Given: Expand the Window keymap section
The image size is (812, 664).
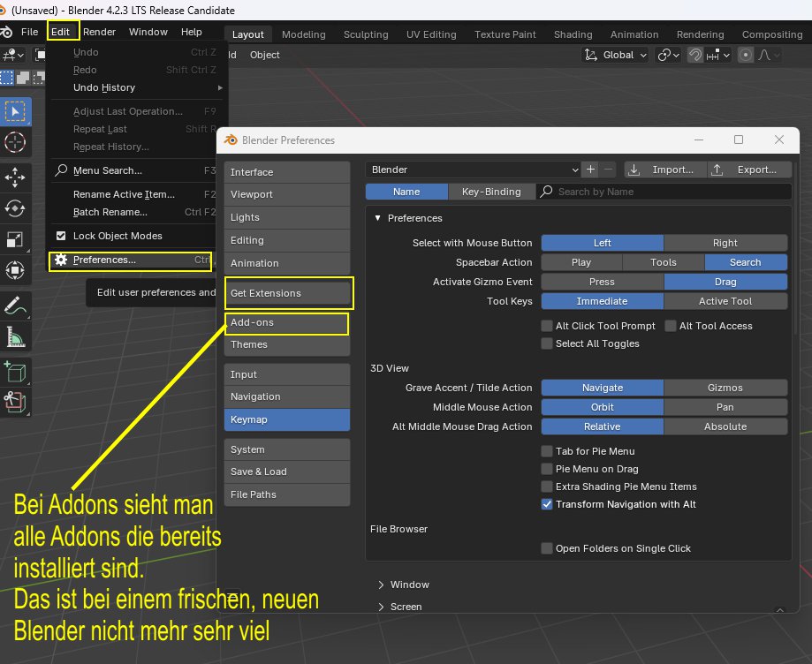Looking at the screenshot, I should click(381, 585).
